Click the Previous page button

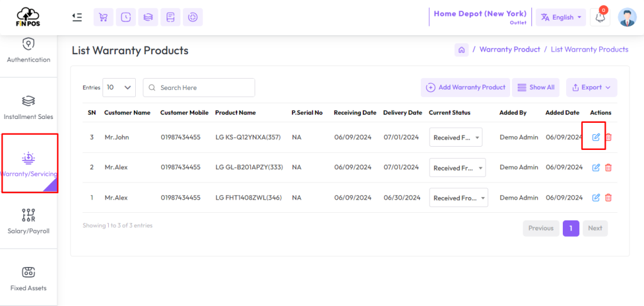tap(541, 229)
